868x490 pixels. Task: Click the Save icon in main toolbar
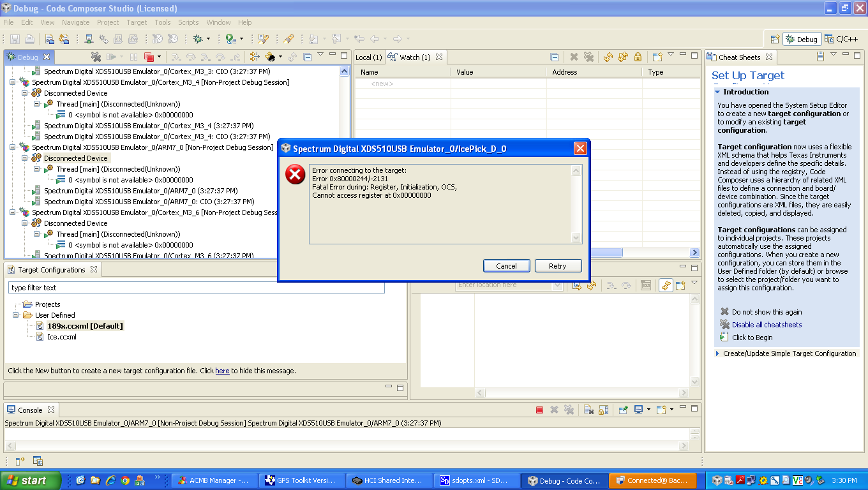15,39
